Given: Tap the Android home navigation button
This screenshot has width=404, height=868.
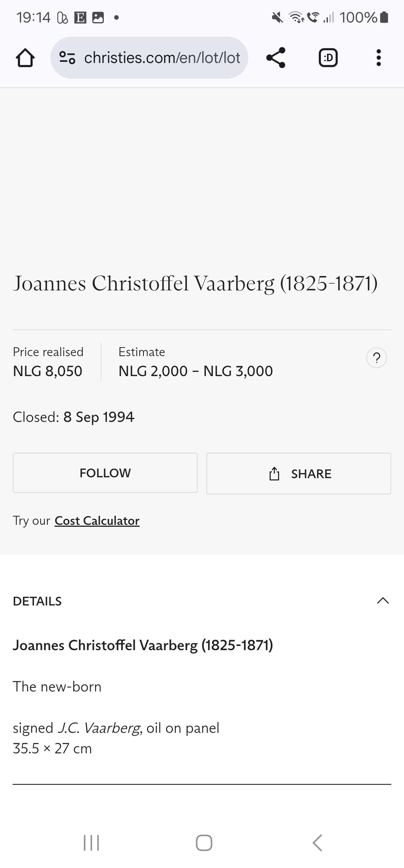Looking at the screenshot, I should click(204, 843).
